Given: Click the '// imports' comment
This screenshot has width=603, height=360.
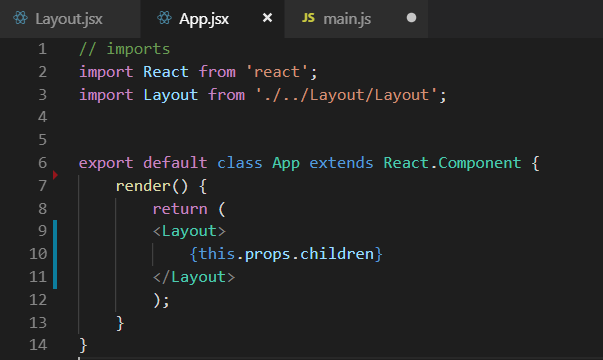Looking at the screenshot, I should point(125,49).
